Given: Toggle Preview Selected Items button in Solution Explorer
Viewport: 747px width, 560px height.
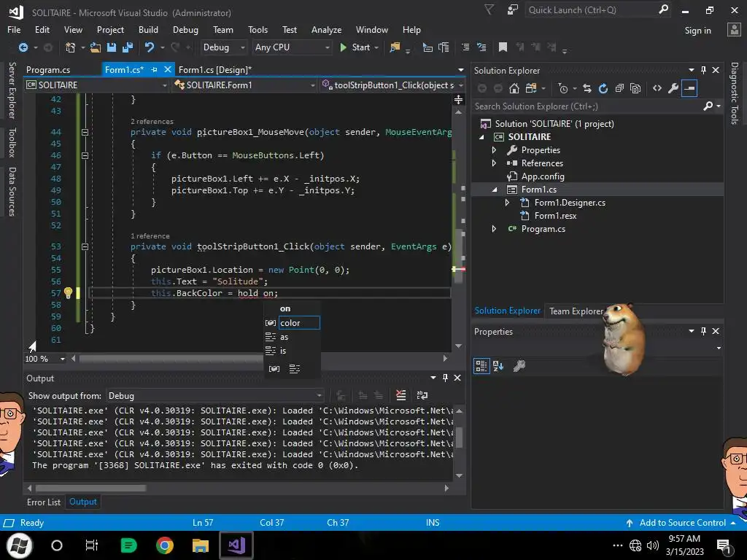Looking at the screenshot, I should point(689,88).
